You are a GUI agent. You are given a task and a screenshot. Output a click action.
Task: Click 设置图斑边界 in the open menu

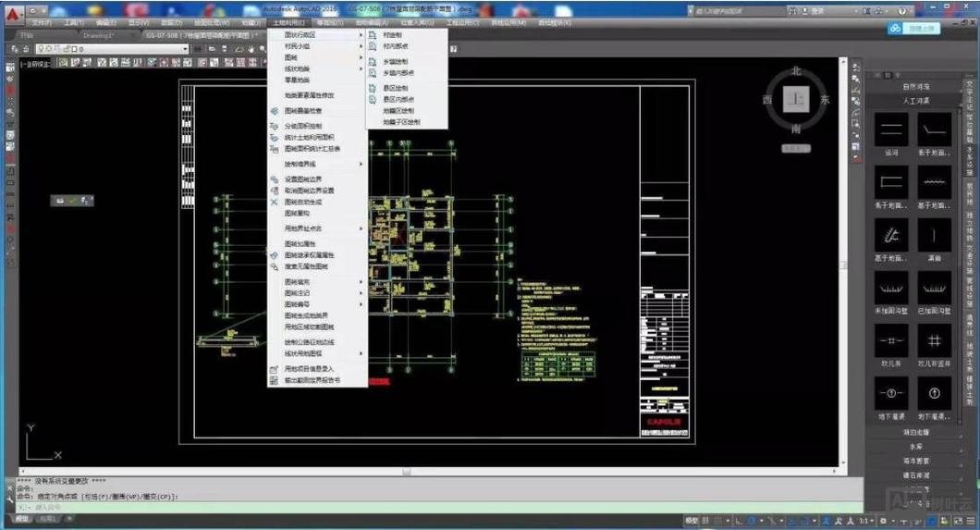point(303,179)
